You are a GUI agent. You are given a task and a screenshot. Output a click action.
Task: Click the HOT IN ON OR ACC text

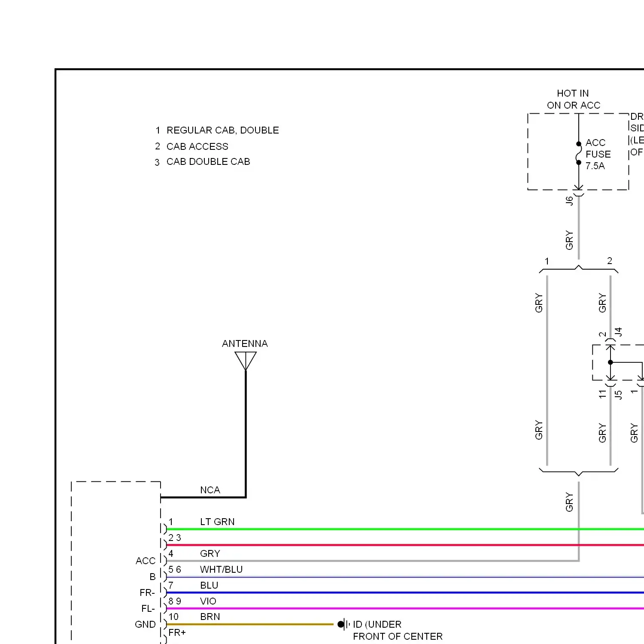click(x=574, y=99)
